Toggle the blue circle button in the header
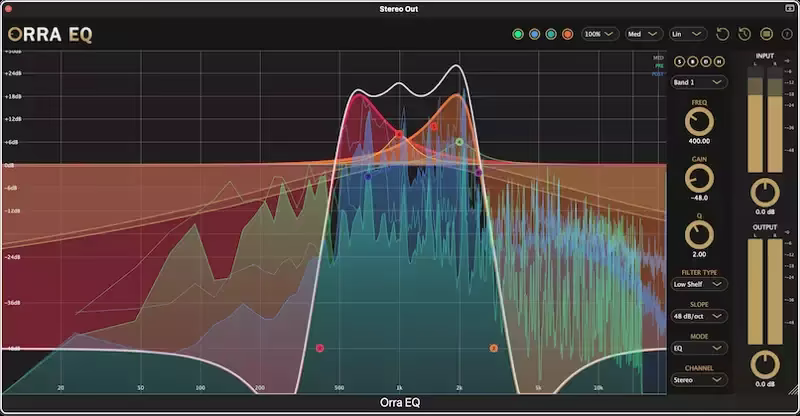 click(x=534, y=34)
